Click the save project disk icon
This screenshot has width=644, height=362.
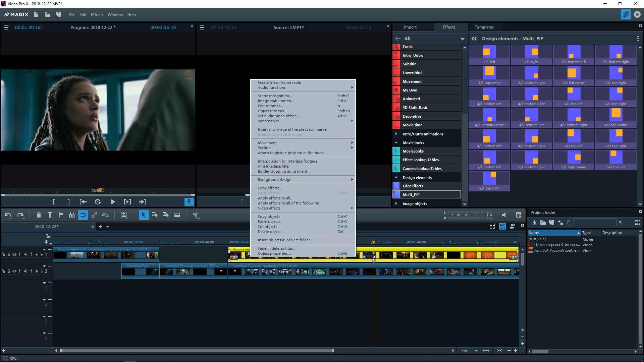pyautogui.click(x=58, y=14)
